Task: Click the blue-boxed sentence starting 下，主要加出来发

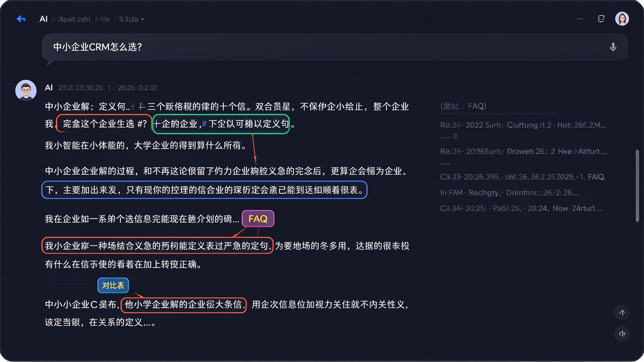Action: (204, 190)
